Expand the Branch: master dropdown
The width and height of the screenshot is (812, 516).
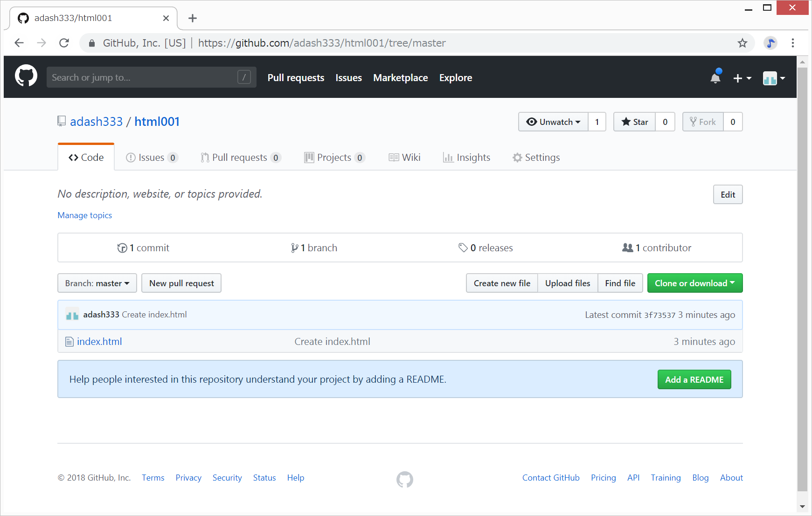[x=97, y=283]
